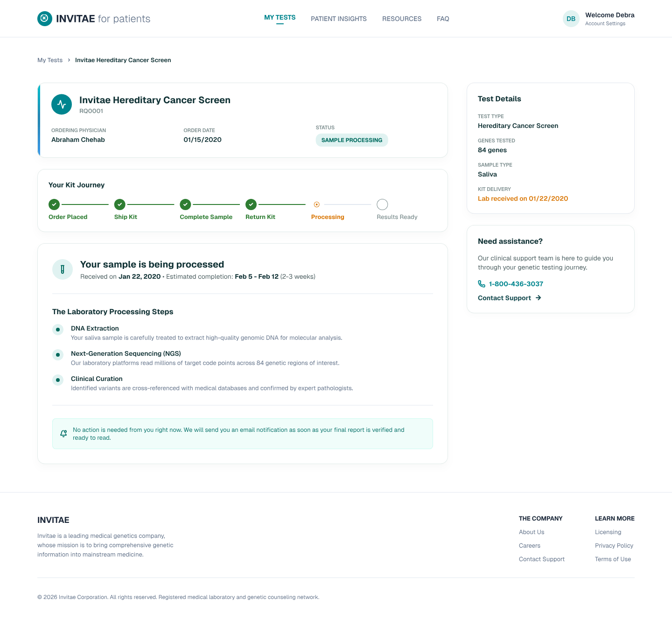Click the Return Kit step label
Image resolution: width=672 pixels, height=620 pixels.
coord(260,217)
